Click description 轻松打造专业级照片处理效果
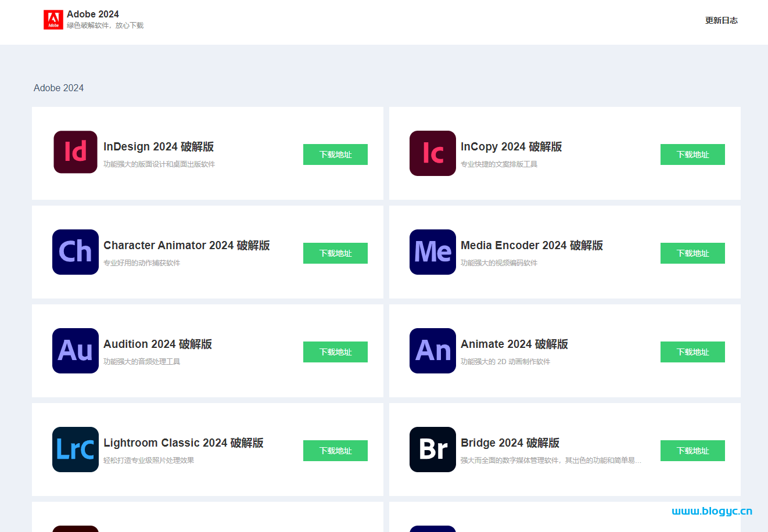Image resolution: width=768 pixels, height=532 pixels. tap(149, 461)
